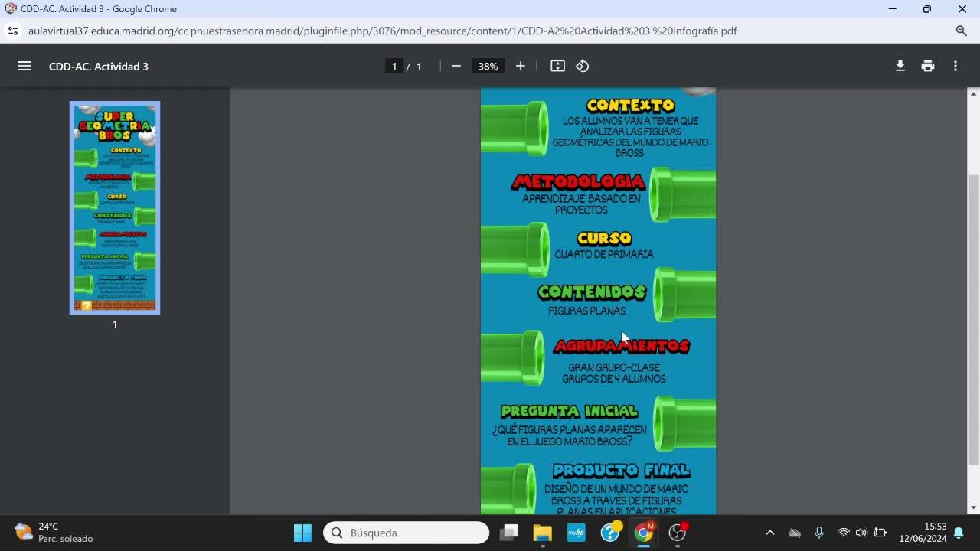Image resolution: width=980 pixels, height=551 pixels.
Task: Click the METODOLOGIA heading in the infographic
Action: click(579, 182)
